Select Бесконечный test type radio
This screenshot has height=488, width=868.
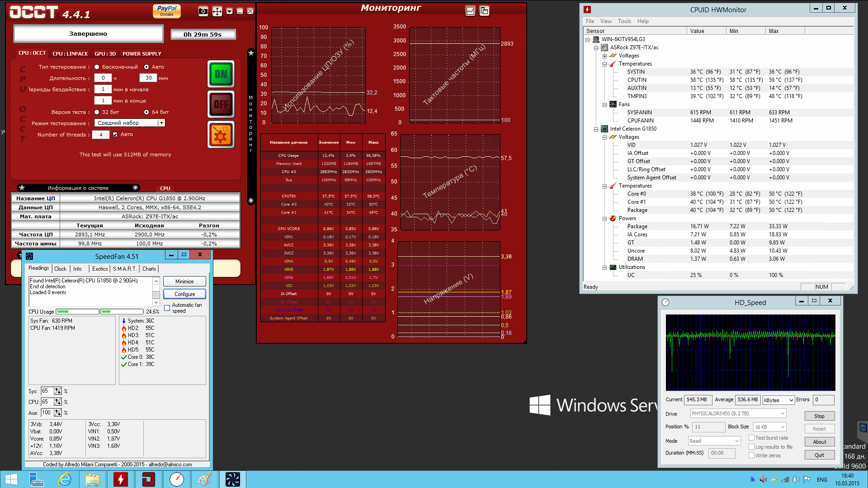pos(97,67)
